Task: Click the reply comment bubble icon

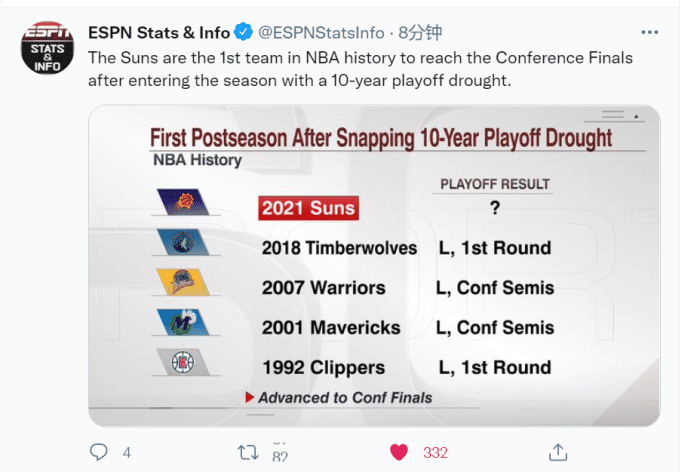Action: (98, 452)
